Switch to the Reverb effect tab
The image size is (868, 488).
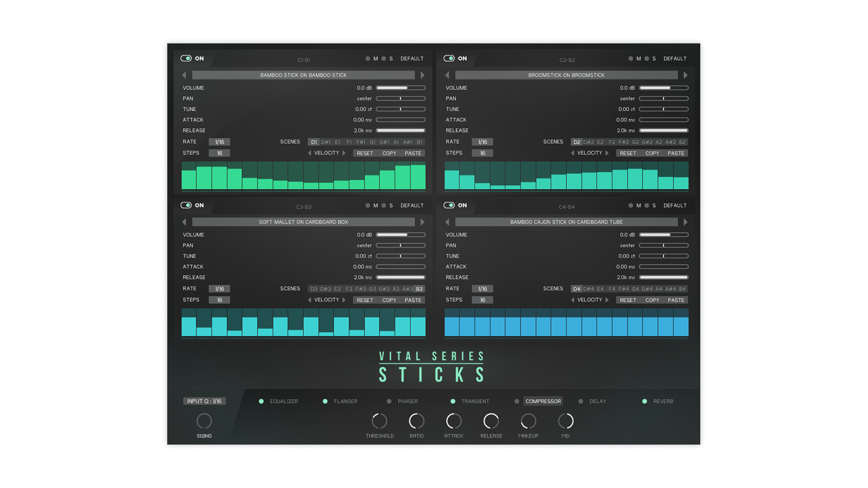663,401
